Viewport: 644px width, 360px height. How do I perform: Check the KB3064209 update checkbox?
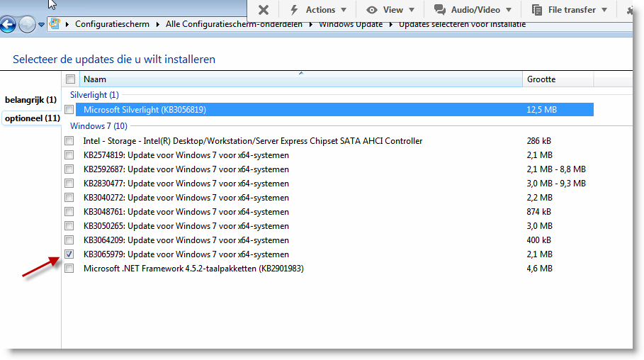click(x=69, y=240)
